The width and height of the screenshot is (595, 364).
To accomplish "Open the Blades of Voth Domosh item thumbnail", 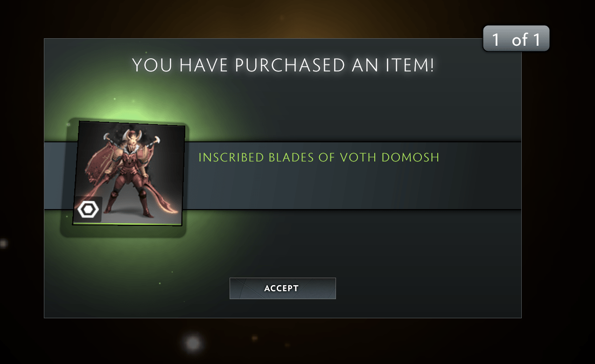I will click(x=129, y=173).
